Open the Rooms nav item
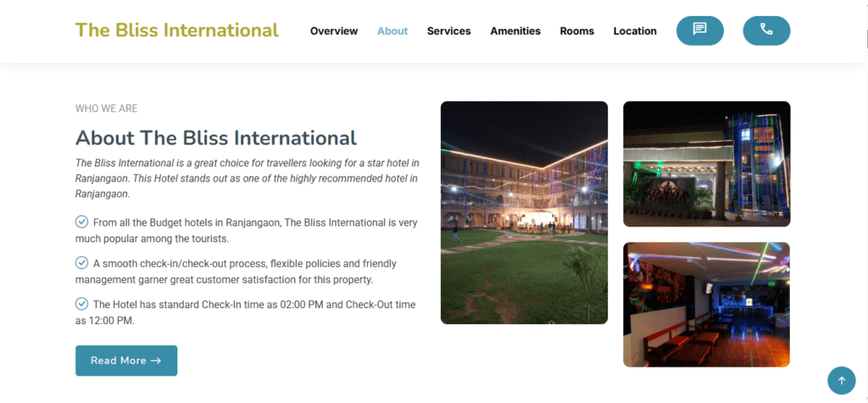Image resolution: width=868 pixels, height=403 pixels. [x=576, y=31]
